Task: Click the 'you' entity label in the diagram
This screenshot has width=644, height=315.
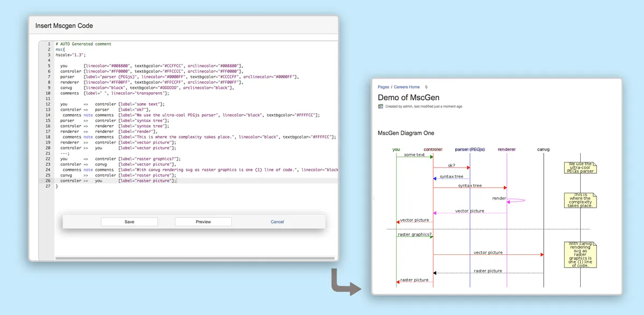Action: (396, 150)
